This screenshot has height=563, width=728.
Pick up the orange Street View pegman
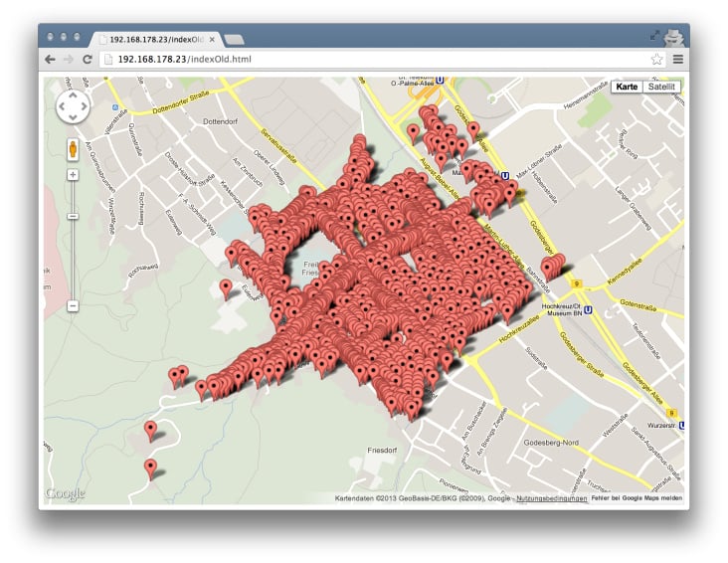pyautogui.click(x=73, y=149)
